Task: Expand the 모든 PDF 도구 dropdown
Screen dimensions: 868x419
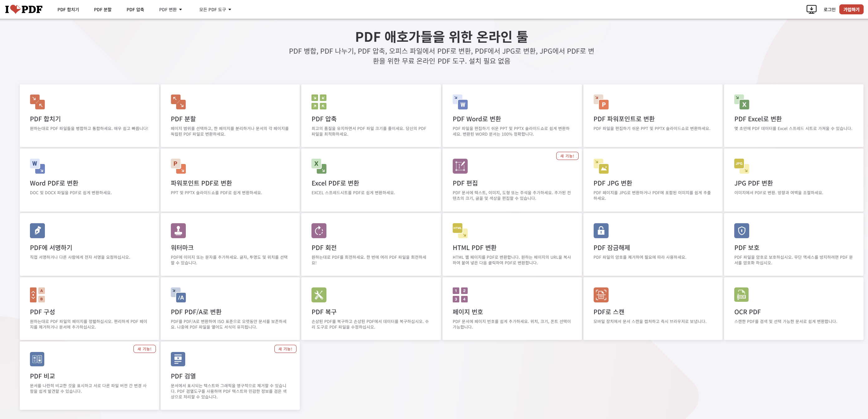Action: click(x=215, y=10)
